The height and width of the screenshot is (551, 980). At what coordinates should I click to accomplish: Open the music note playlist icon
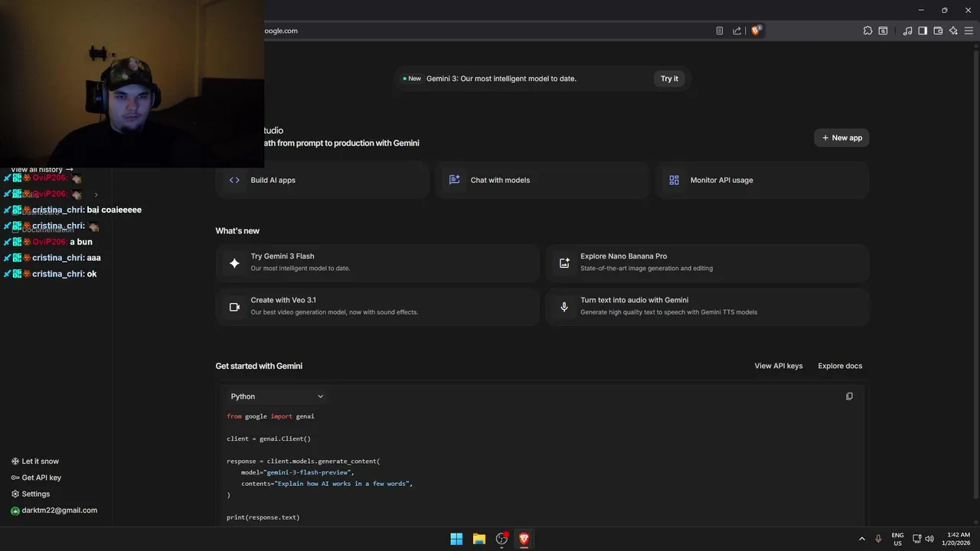907,31
